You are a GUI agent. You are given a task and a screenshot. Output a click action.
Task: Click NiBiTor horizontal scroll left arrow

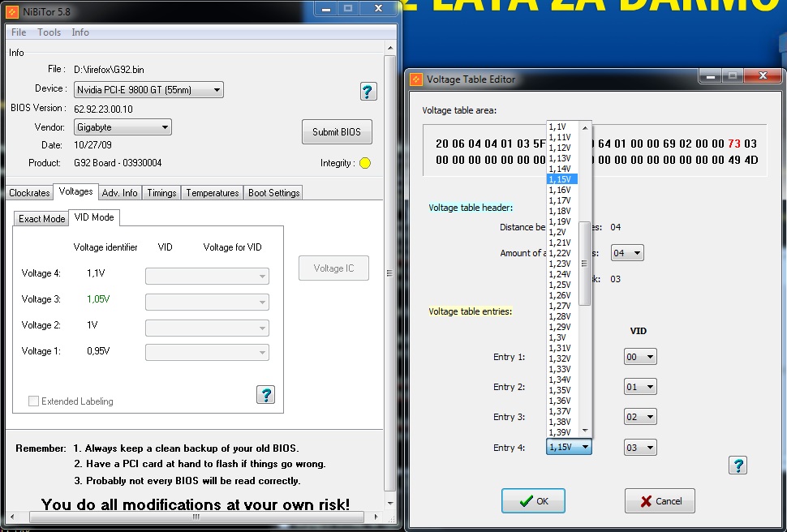point(12,517)
